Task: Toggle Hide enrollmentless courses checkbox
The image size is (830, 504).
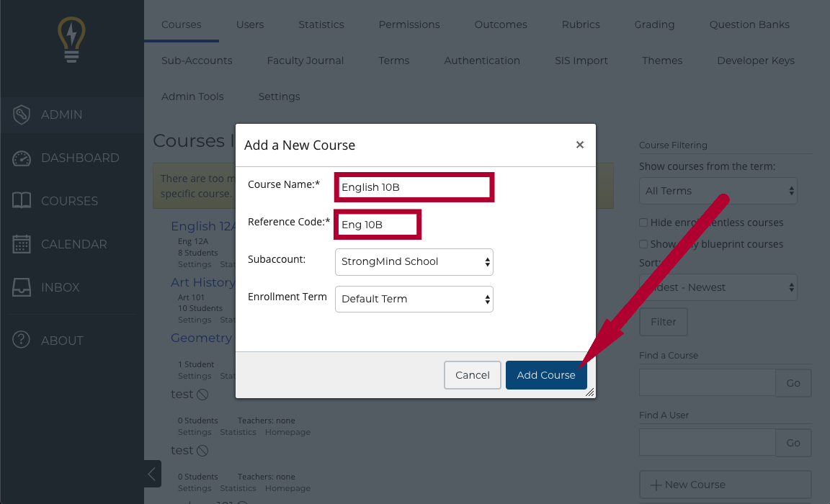Action: (x=643, y=223)
